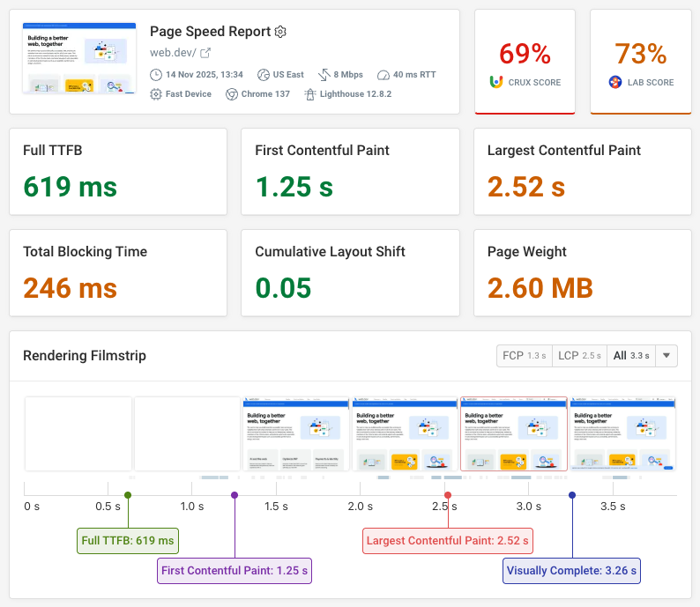
Task: Click the external link icon beside web.dev/
Action: (x=205, y=53)
